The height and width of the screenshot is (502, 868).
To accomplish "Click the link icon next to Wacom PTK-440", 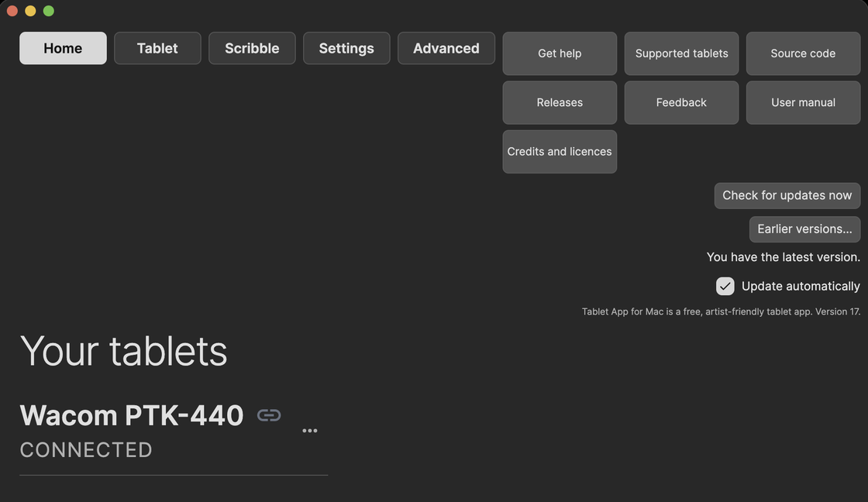I will click(x=269, y=415).
